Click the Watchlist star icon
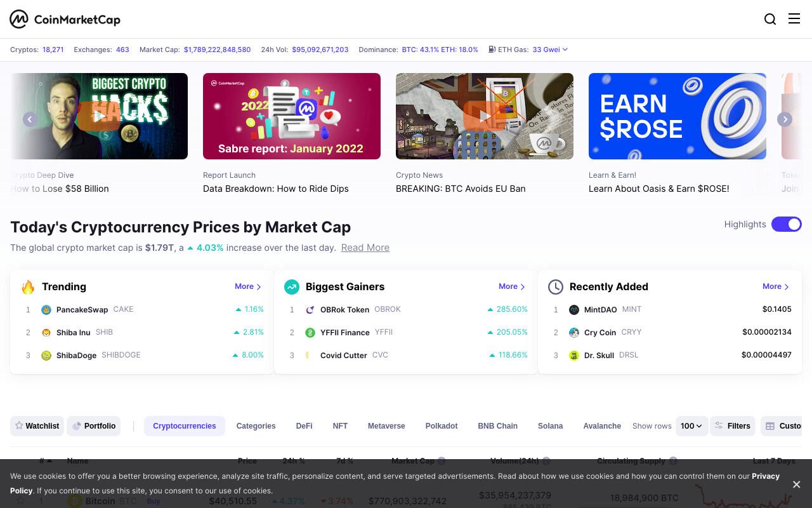The height and width of the screenshot is (508, 812). pos(19,425)
